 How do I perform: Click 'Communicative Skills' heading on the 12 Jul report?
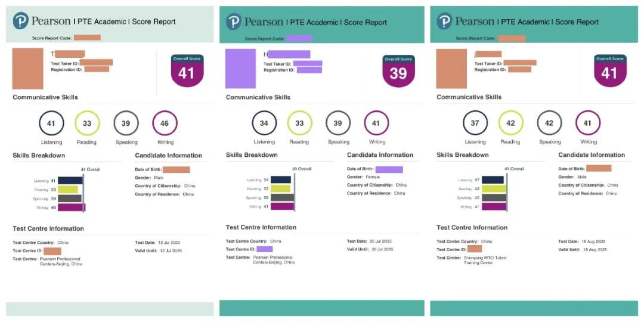pyautogui.click(x=45, y=97)
